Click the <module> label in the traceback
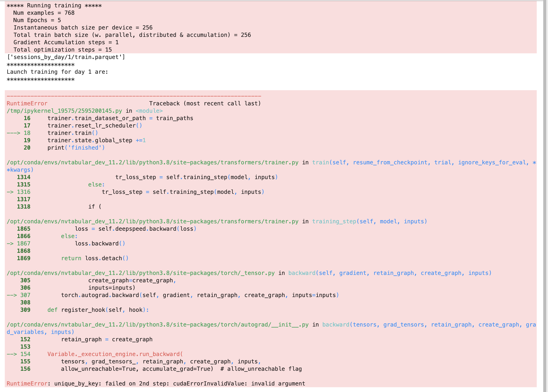The width and height of the screenshot is (548, 392). pos(149,111)
